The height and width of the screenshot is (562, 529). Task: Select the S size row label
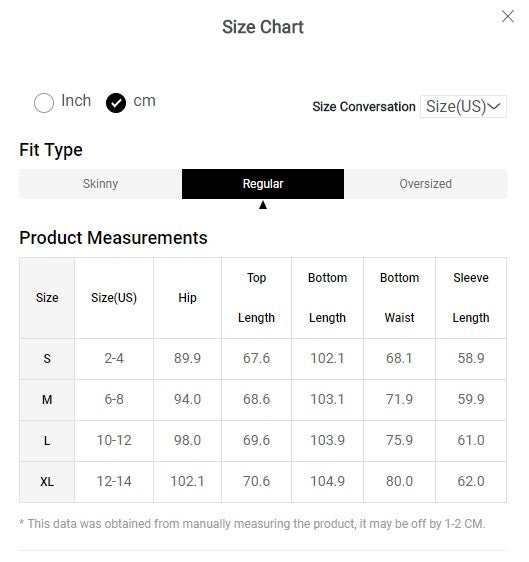tap(47, 359)
